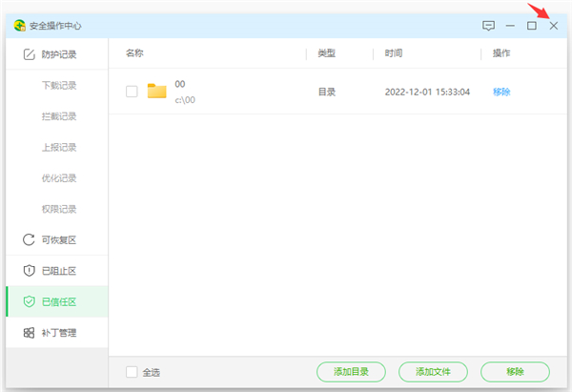Click the 名称 column header
The width and height of the screenshot is (572, 392).
134,53
